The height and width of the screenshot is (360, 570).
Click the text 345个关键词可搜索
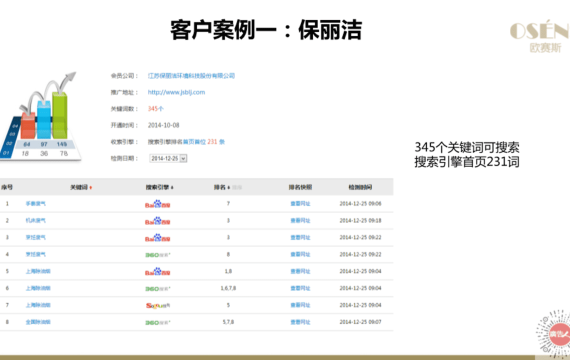click(467, 147)
